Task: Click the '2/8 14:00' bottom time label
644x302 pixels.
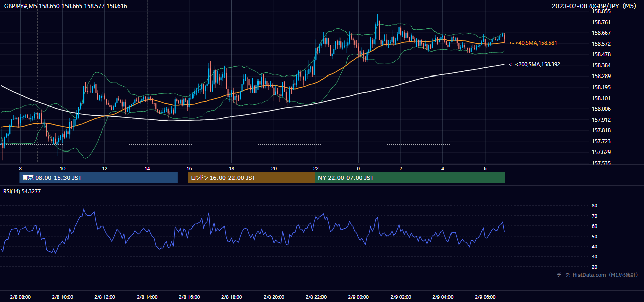Action: [x=147, y=297]
